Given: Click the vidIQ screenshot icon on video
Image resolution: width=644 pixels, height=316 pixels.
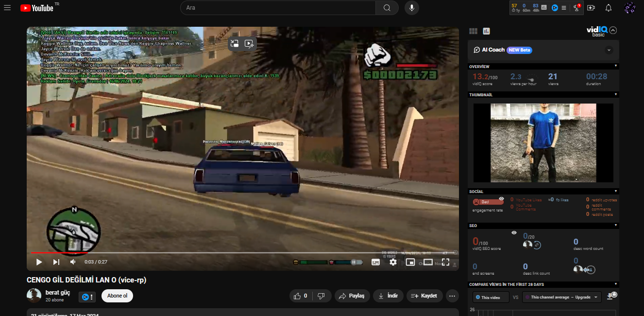Looking at the screenshot, I should 235,44.
